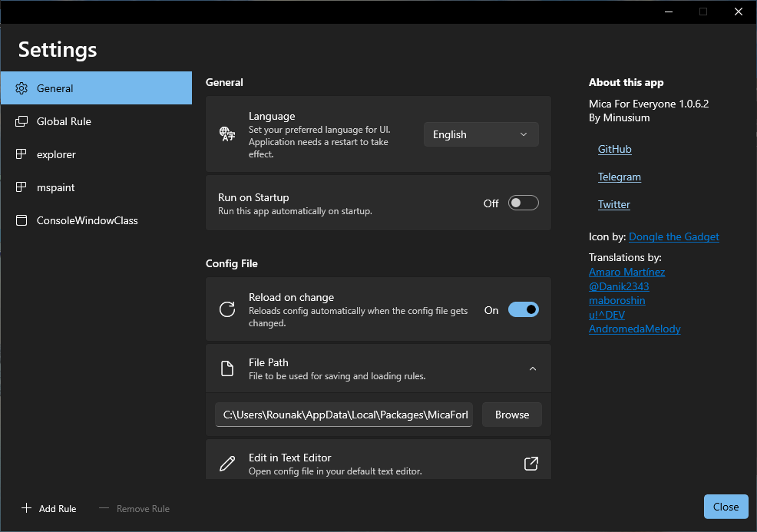Click the Language translate icon
757x532 pixels.
[x=227, y=134]
